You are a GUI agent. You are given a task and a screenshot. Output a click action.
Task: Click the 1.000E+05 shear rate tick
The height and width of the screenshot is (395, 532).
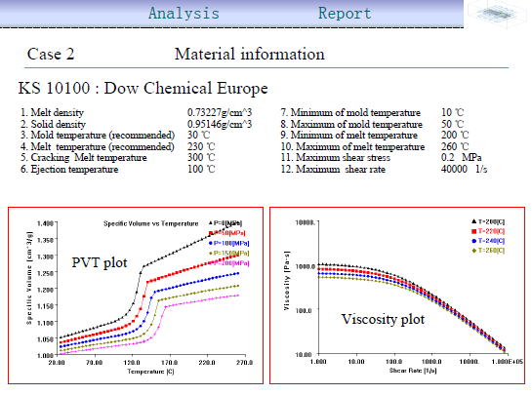click(x=508, y=362)
